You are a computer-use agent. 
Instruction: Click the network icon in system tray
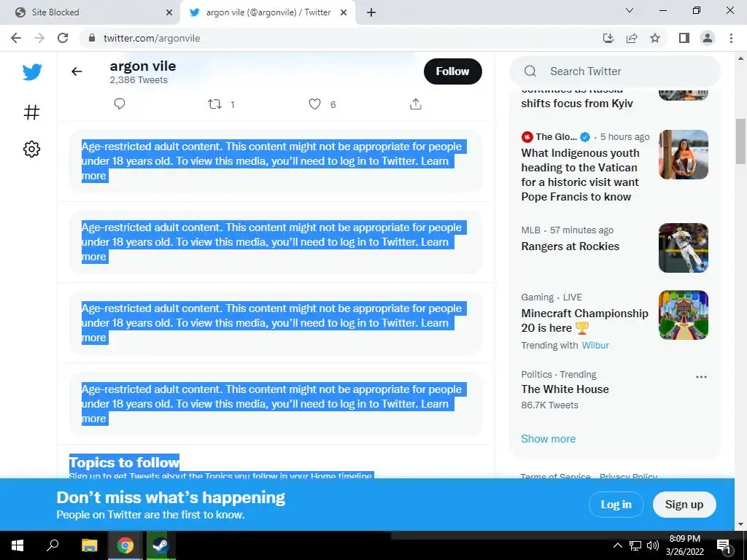635,545
